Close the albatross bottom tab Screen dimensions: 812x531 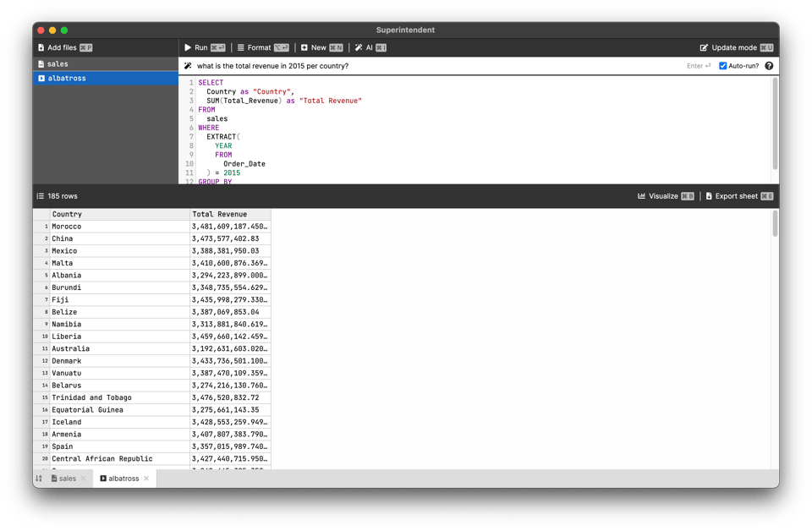(146, 479)
